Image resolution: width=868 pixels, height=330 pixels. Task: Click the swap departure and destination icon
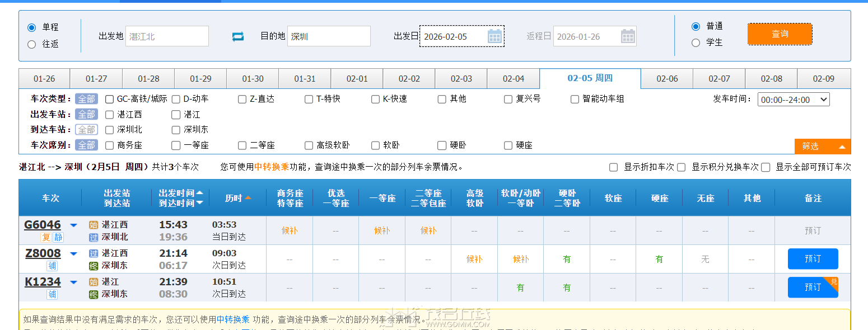click(x=237, y=36)
